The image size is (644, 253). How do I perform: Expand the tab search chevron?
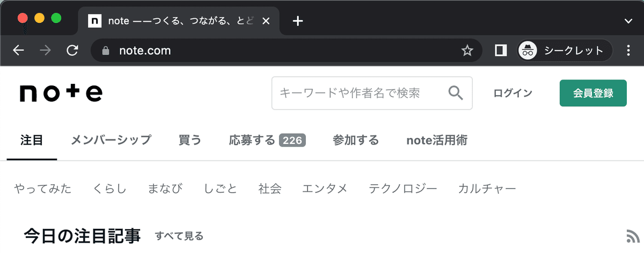[628, 21]
